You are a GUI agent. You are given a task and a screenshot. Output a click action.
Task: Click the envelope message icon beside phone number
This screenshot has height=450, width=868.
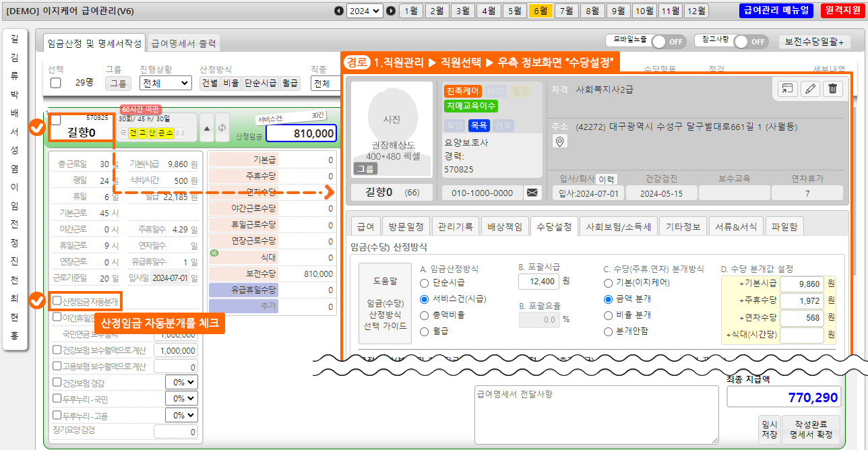coord(532,193)
